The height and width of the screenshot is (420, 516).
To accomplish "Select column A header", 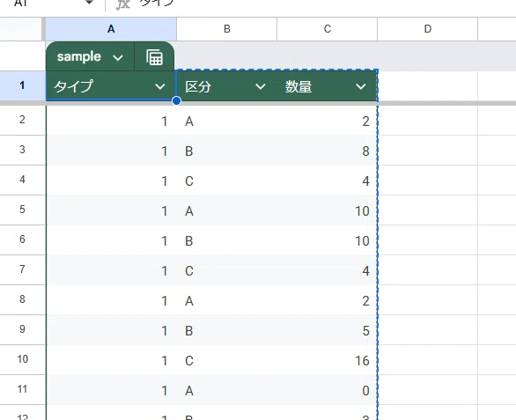I will 111,29.
